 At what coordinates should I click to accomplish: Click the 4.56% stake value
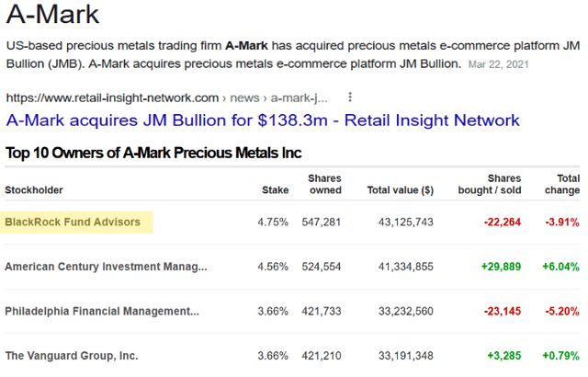tap(273, 267)
